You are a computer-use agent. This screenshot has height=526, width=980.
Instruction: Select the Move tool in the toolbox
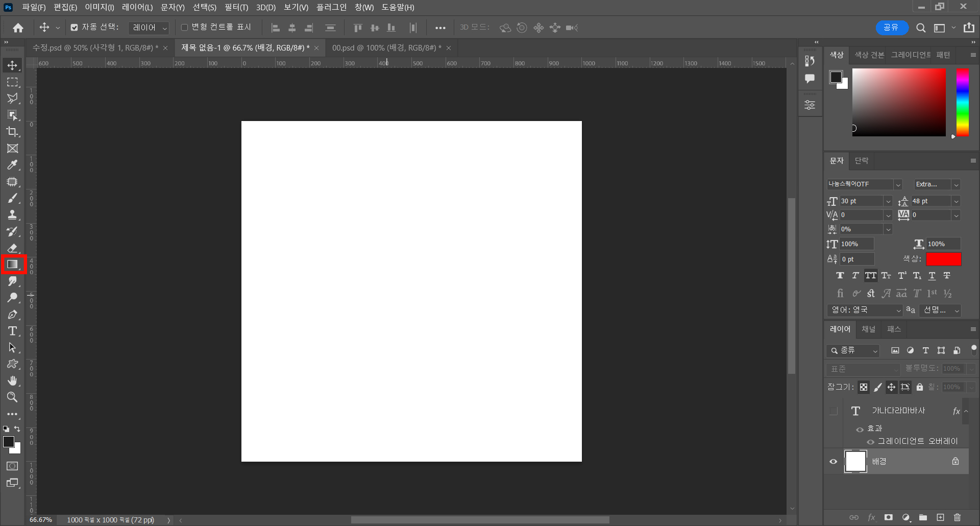coord(13,65)
